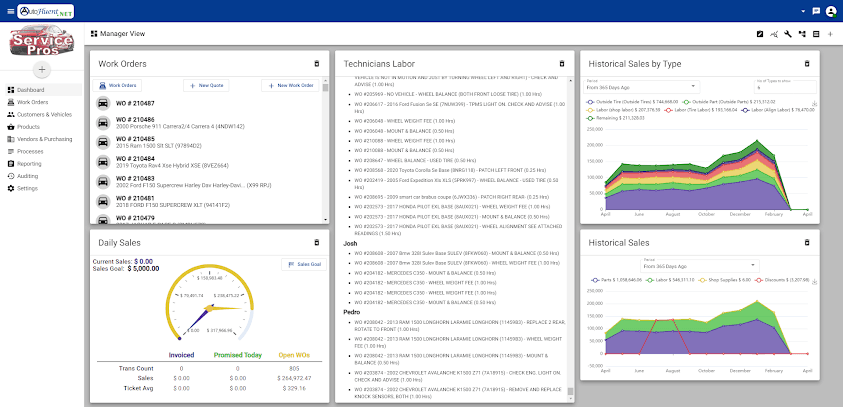Open the Period dropdown in Historical Sales panel

(x=699, y=265)
